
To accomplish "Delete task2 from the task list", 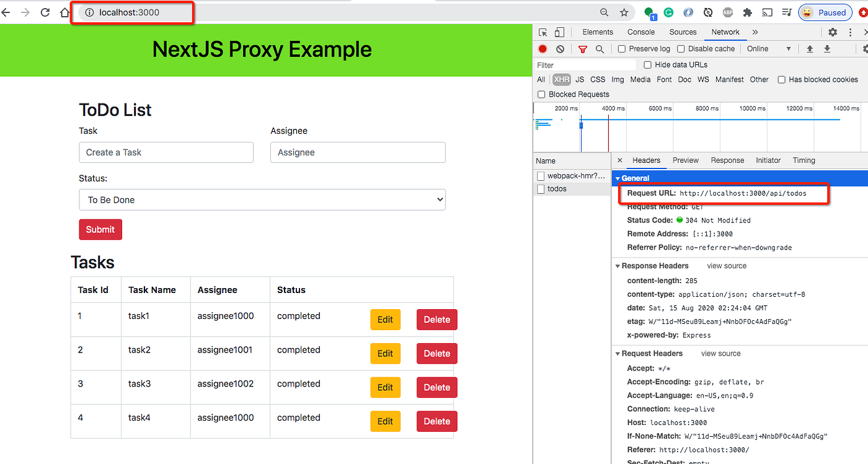I will coord(436,353).
